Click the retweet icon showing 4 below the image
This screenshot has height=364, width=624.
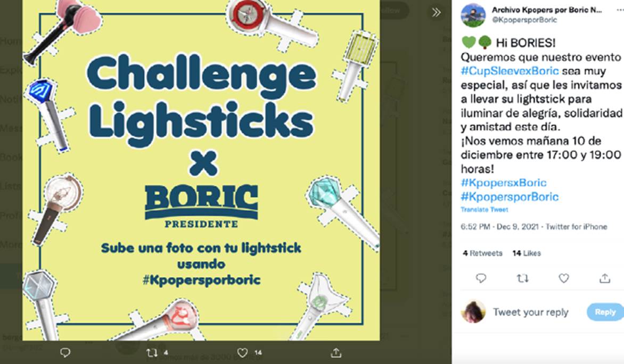tap(152, 352)
